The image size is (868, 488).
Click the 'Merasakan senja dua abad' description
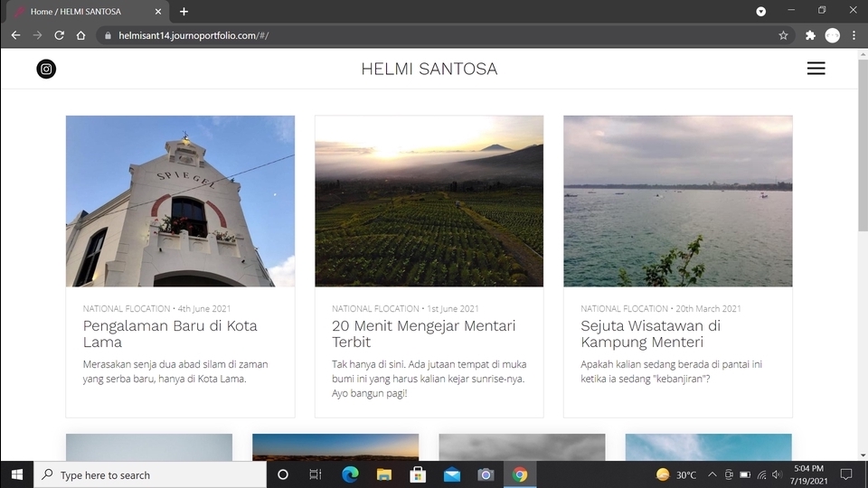[x=175, y=371]
